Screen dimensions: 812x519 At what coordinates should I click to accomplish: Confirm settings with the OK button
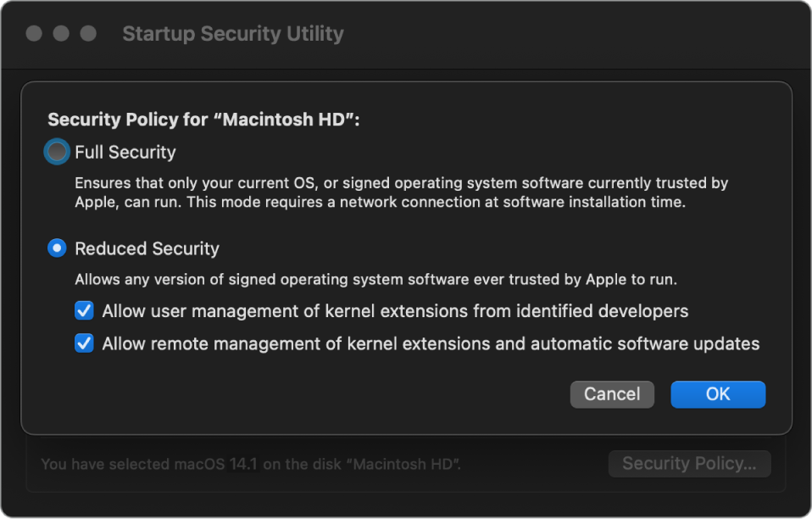(717, 394)
